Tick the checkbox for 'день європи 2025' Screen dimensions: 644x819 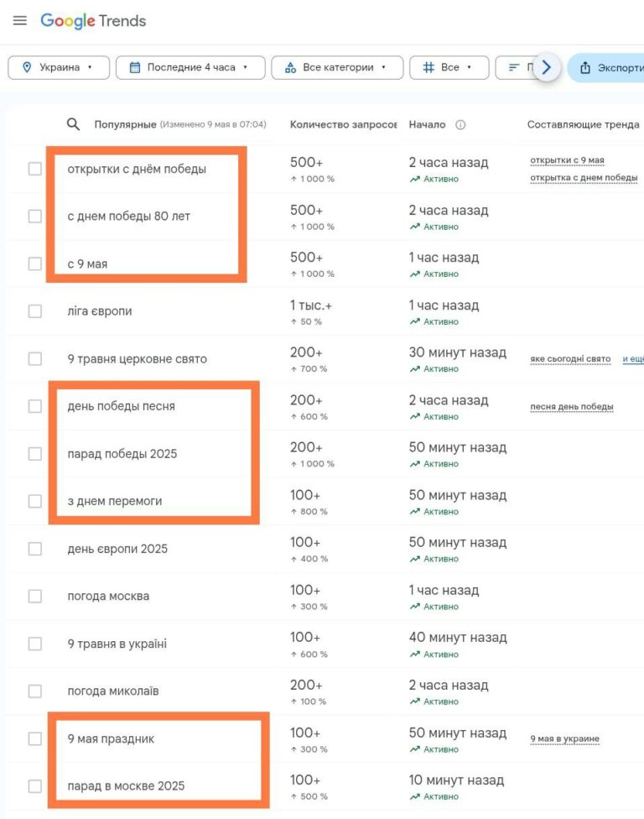(34, 549)
